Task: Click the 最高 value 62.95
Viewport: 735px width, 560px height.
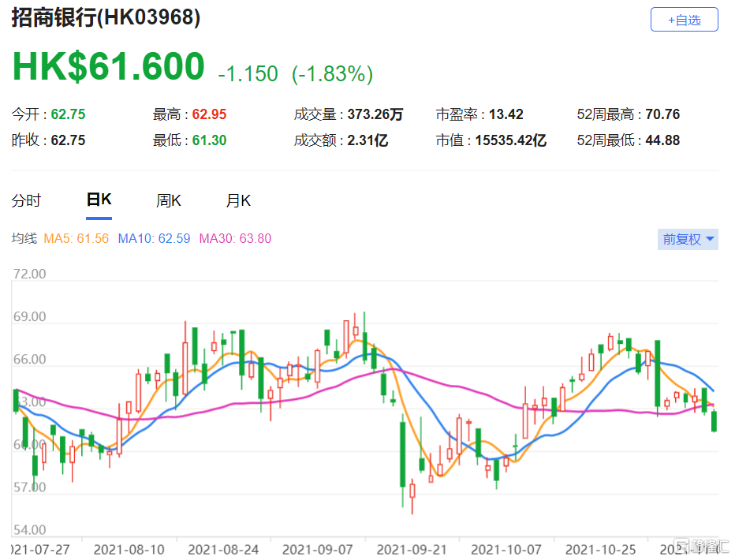Action: coord(209,114)
